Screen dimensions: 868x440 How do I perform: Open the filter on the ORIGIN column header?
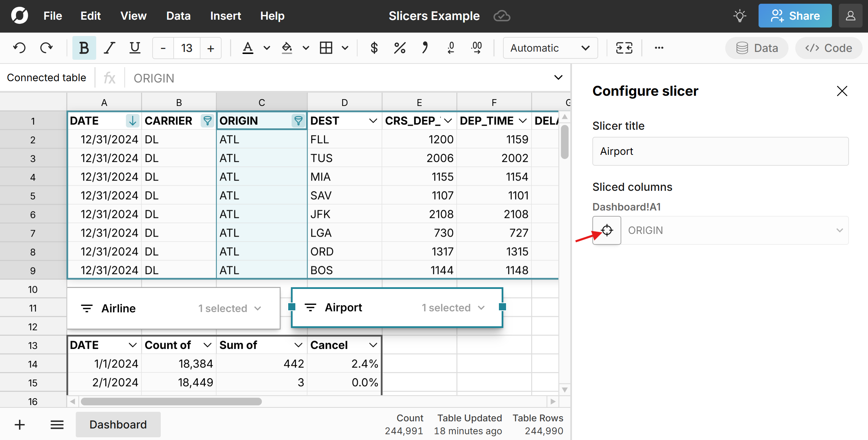pos(298,121)
